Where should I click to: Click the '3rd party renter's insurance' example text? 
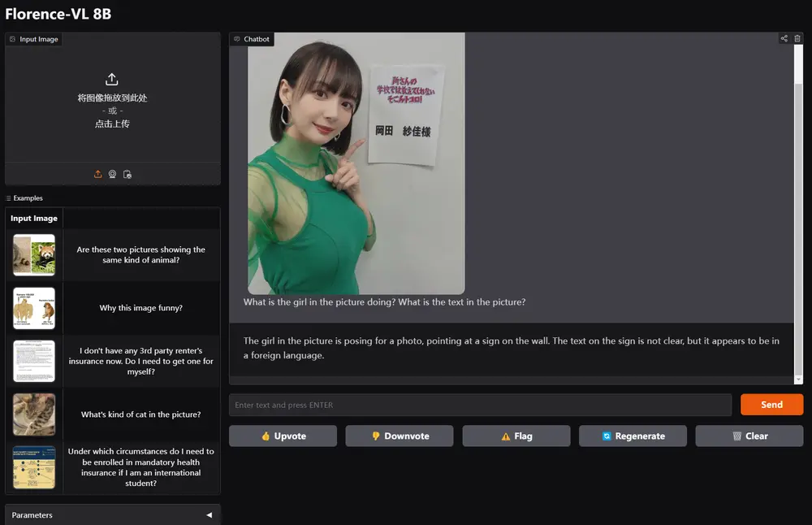click(140, 361)
